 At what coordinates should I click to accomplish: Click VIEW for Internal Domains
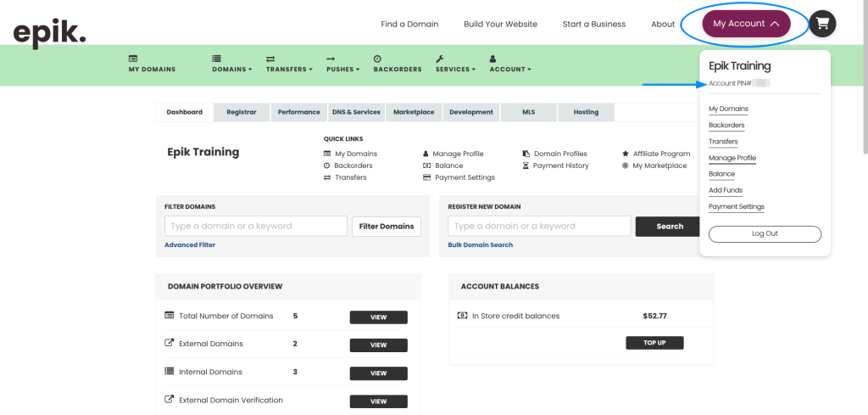pyautogui.click(x=379, y=373)
